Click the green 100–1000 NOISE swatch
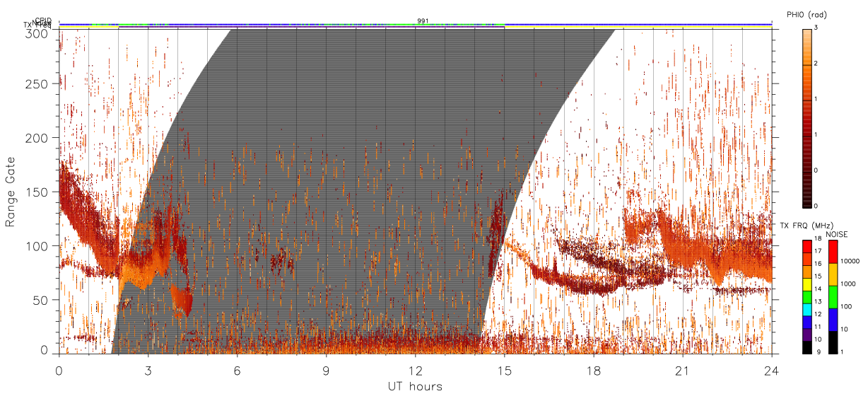868x401 pixels. click(832, 297)
